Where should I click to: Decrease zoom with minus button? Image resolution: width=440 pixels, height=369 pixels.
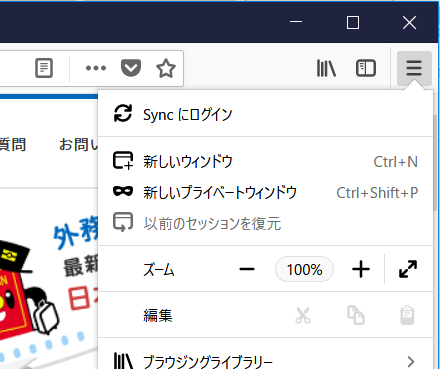click(x=247, y=269)
